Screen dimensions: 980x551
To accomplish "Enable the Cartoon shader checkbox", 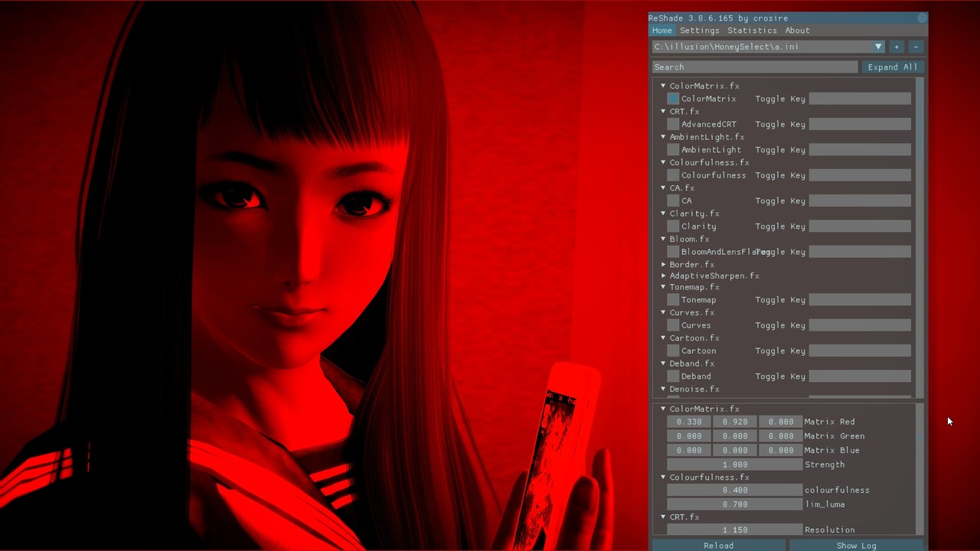I will coord(672,350).
